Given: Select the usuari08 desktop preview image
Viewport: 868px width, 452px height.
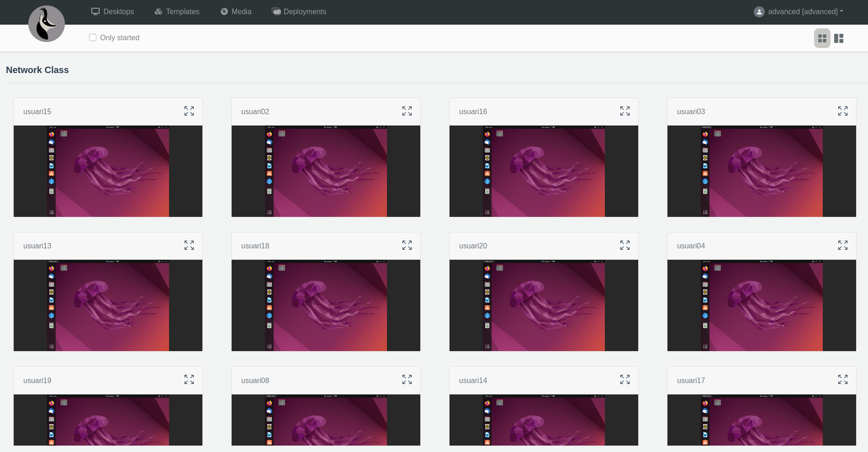Looking at the screenshot, I should click(326, 420).
